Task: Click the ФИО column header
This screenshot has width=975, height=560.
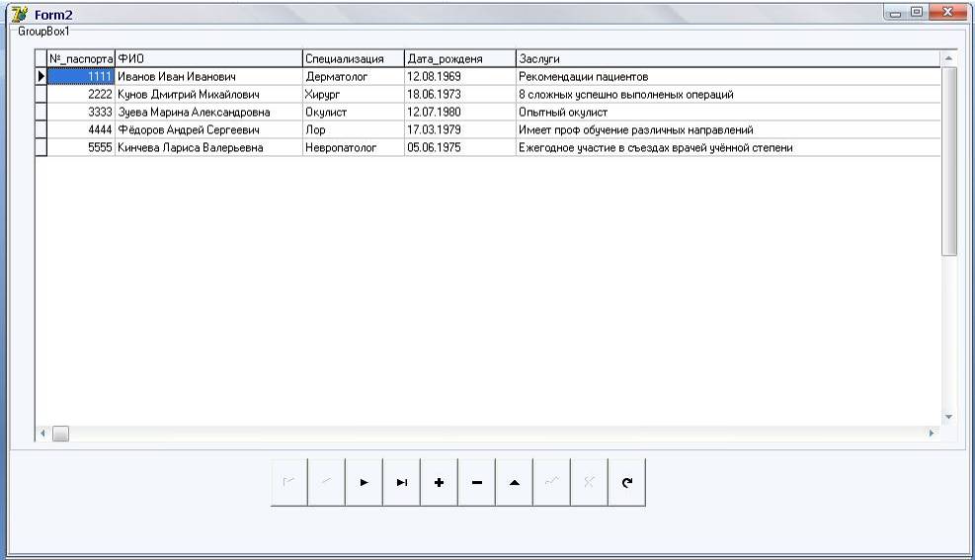Action: click(208, 58)
